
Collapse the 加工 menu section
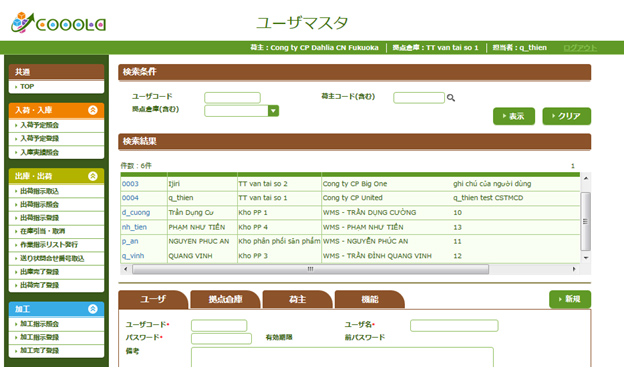click(92, 309)
